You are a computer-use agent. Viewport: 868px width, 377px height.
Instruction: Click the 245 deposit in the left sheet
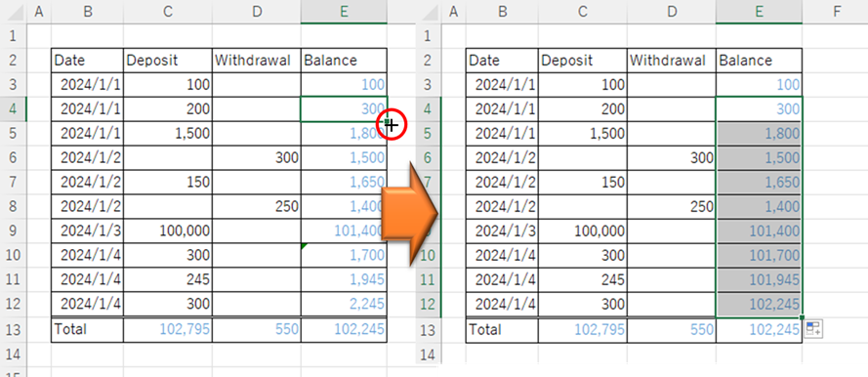168,280
